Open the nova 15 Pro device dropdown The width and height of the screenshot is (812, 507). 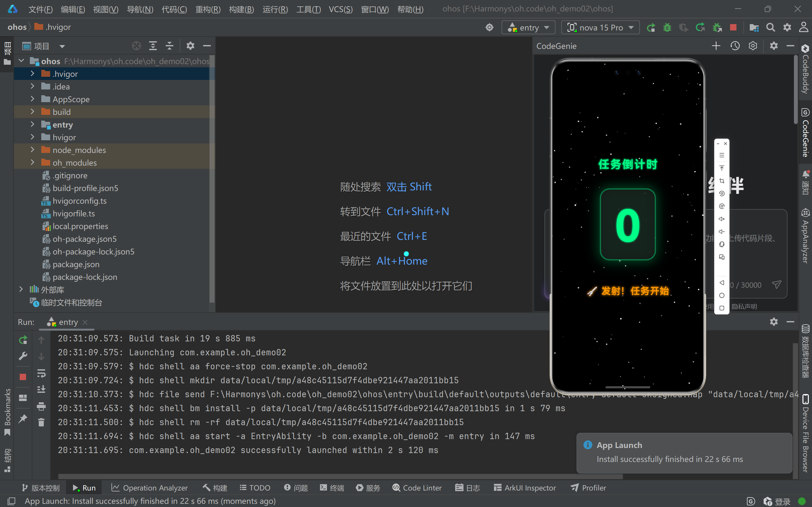point(600,28)
